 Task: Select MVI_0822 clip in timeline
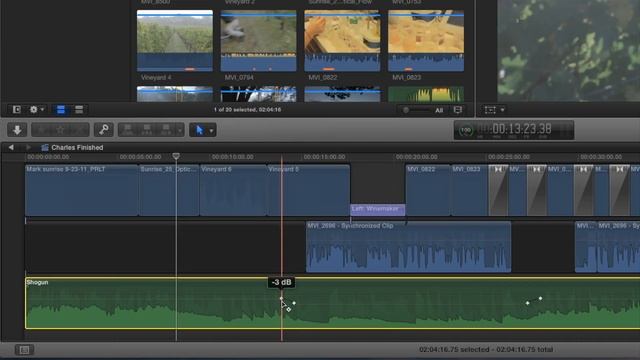(428, 190)
